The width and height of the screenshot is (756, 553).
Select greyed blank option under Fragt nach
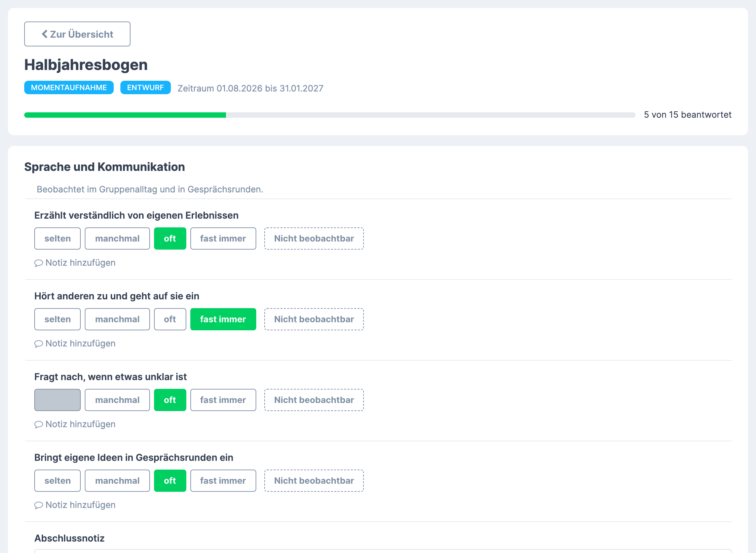pos(58,400)
